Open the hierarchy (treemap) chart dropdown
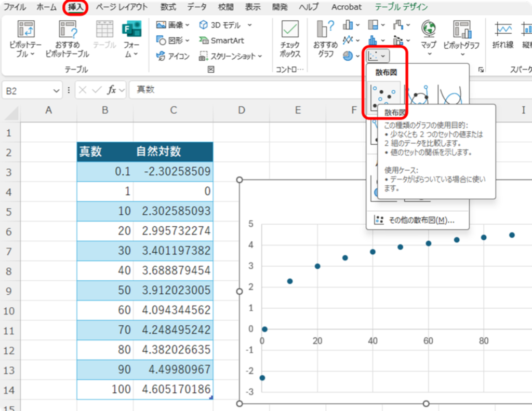 (376, 25)
